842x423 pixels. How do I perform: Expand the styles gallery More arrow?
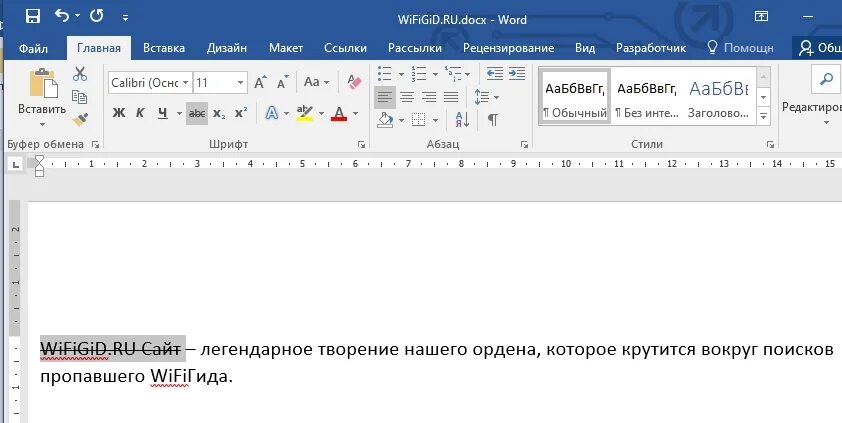tap(764, 115)
